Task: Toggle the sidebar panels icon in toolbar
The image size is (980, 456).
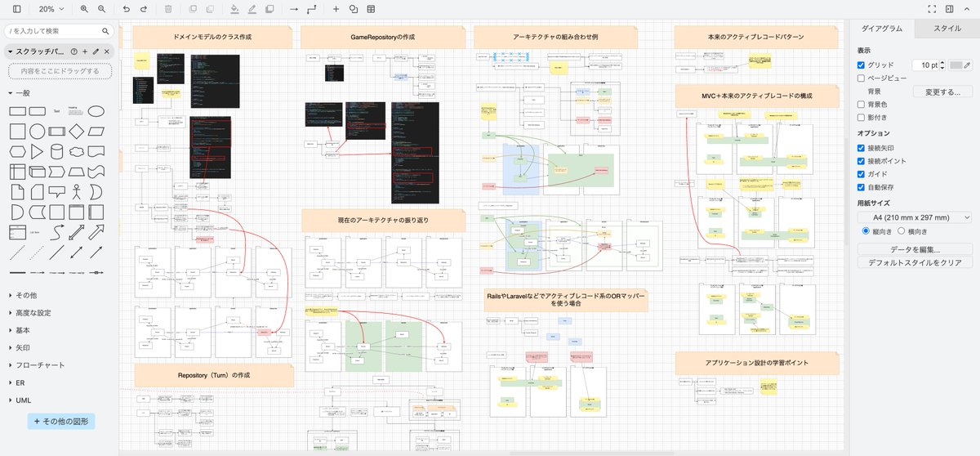Action: coord(16,9)
